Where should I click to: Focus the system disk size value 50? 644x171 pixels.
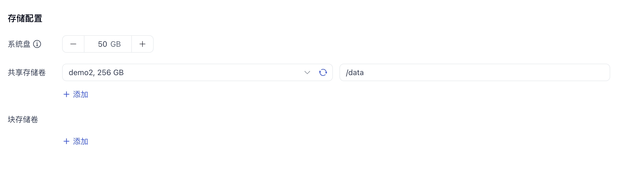[x=102, y=44]
